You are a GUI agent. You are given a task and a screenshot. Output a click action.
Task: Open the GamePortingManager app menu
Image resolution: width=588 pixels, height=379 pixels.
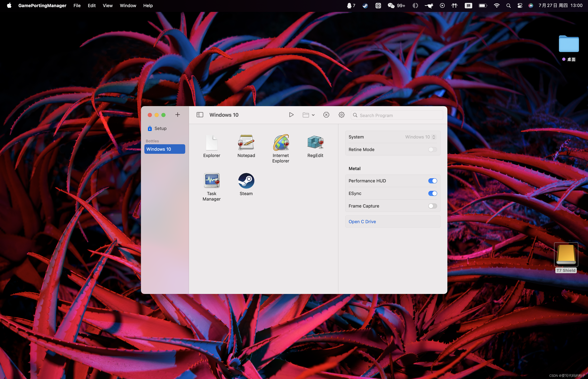pyautogui.click(x=42, y=5)
